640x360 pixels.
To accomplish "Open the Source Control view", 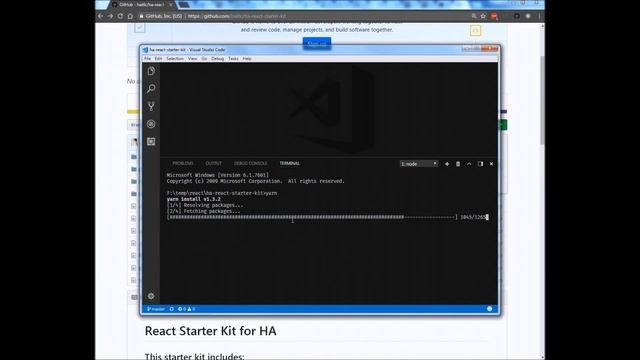I will tap(151, 106).
